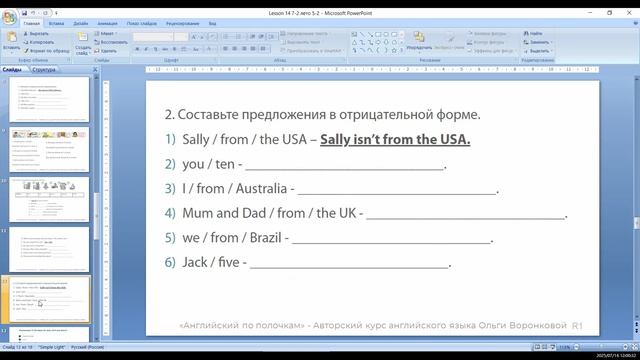Click the 'Simple Light' theme name in status bar
This screenshot has height=360, width=640.
coord(52,347)
